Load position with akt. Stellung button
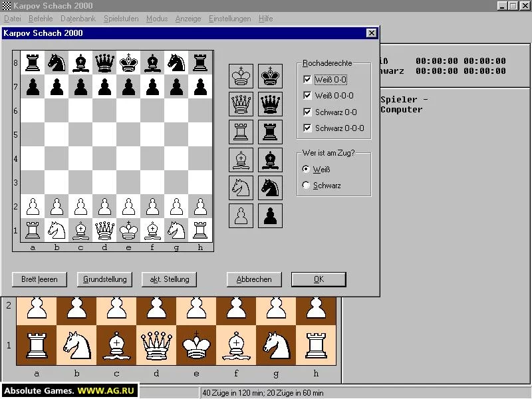Screen dimensions: 532x399 (x=170, y=279)
